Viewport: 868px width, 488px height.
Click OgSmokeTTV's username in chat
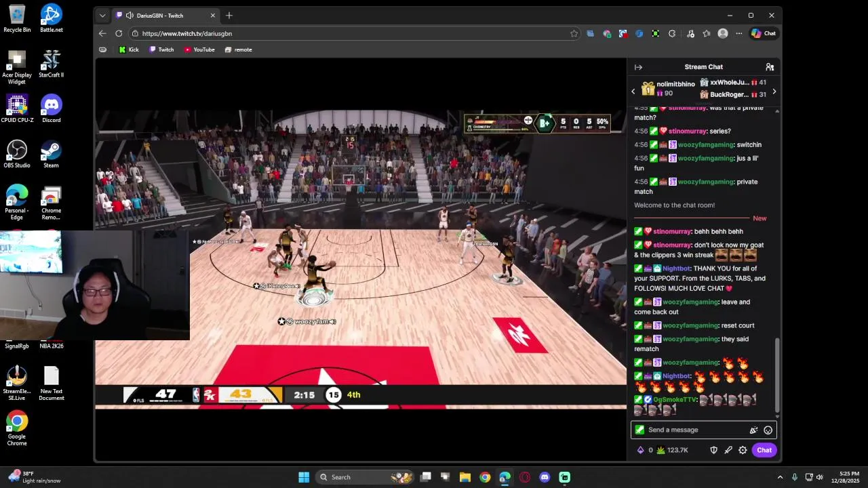(675, 399)
